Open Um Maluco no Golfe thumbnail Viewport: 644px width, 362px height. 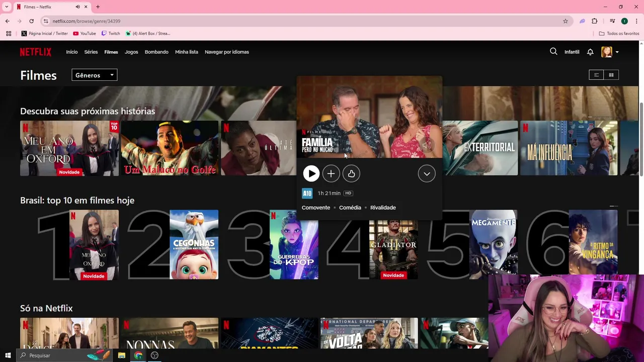point(170,148)
